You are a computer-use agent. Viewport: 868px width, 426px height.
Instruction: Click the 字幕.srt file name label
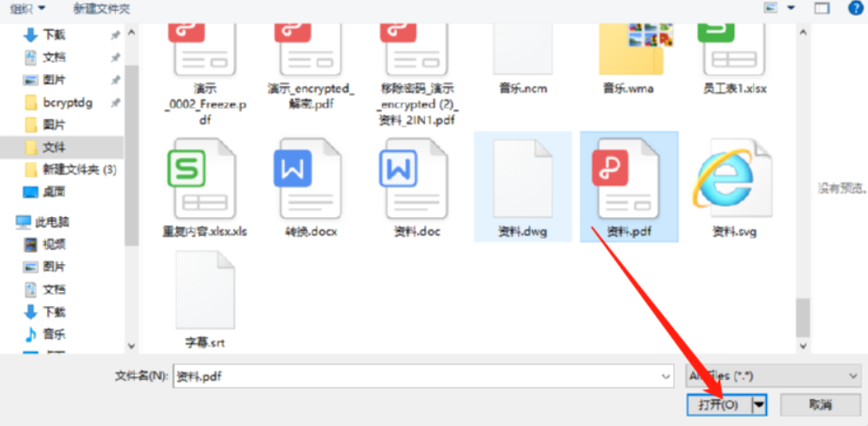[205, 343]
